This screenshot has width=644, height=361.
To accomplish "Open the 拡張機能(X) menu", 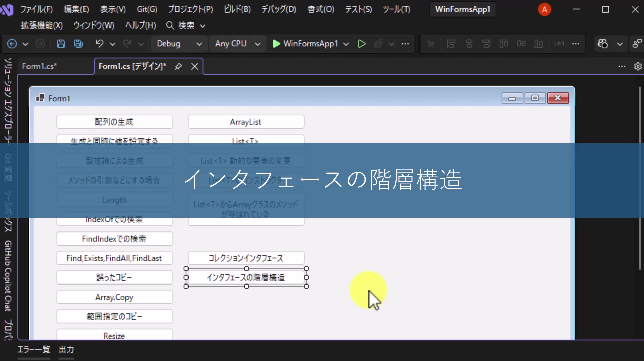I will [42, 25].
